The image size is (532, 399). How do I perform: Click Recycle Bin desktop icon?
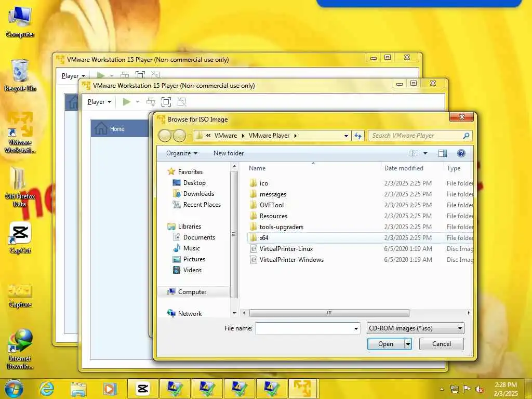(x=20, y=75)
